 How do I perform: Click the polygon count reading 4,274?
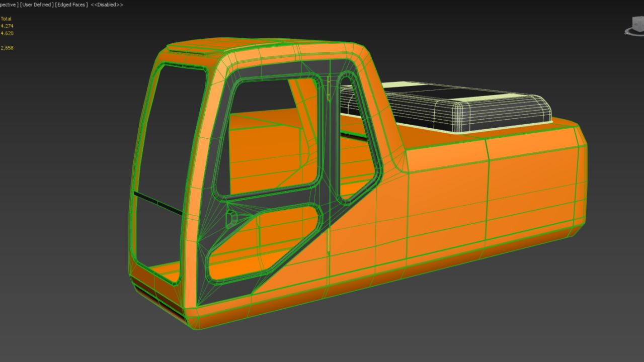pyautogui.click(x=7, y=26)
